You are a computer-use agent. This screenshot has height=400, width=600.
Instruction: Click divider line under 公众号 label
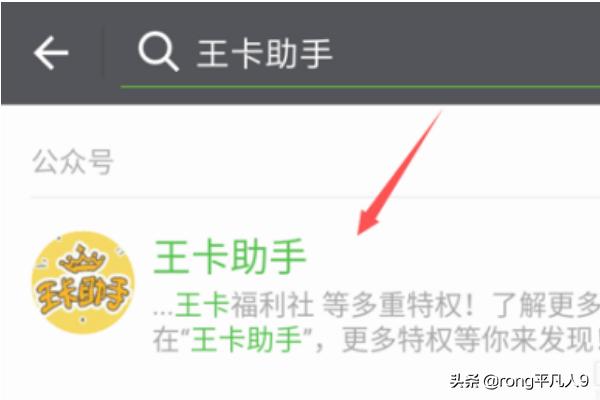tap(315, 198)
